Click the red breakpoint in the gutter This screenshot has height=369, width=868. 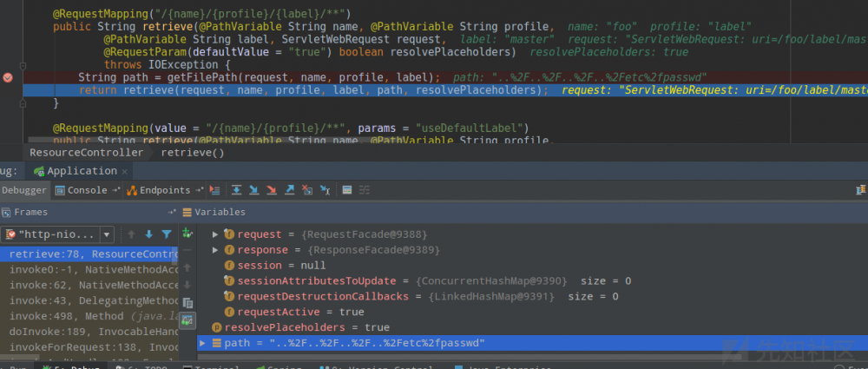pyautogui.click(x=8, y=77)
